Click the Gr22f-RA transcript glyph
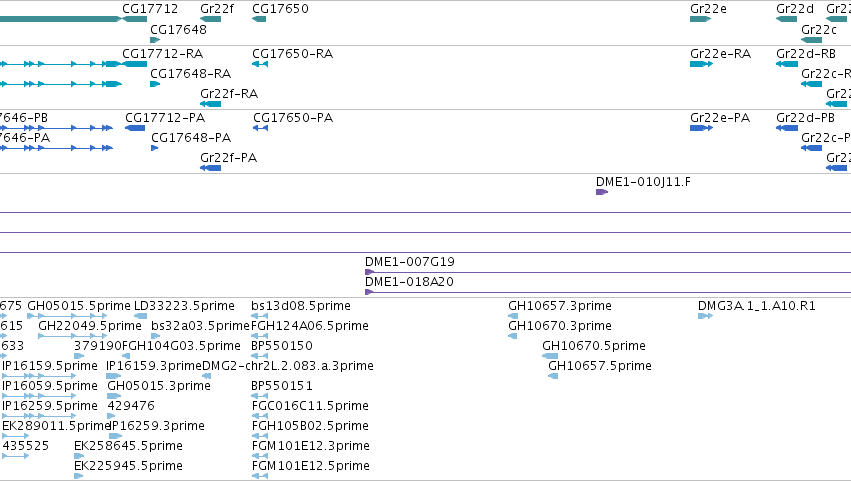 (211, 104)
